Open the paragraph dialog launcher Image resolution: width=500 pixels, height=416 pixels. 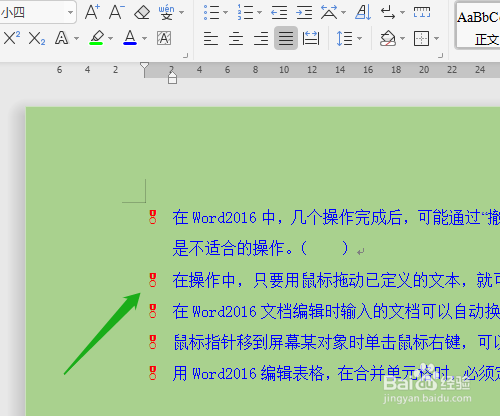440,56
